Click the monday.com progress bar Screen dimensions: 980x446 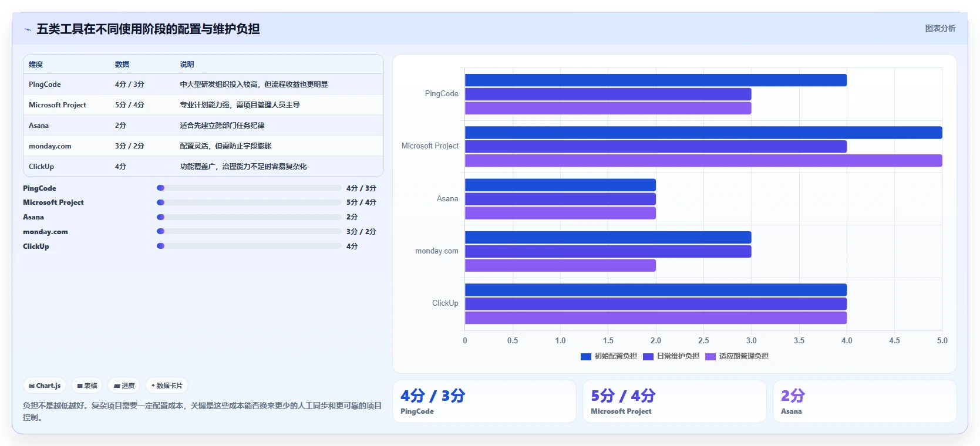(x=249, y=232)
